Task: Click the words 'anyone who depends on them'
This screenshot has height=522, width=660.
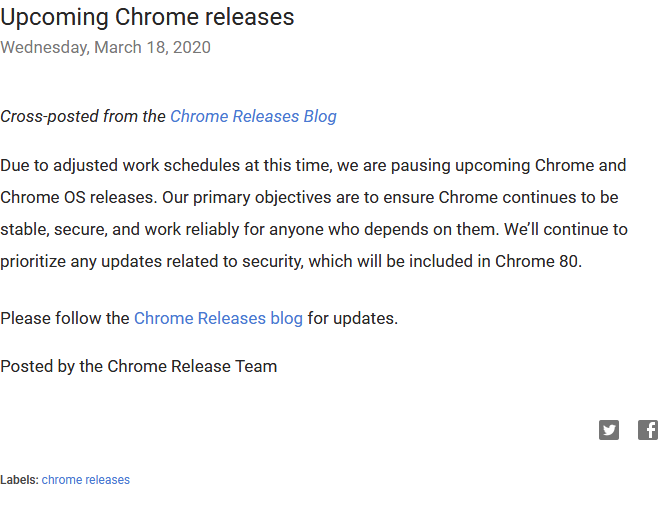Action: (x=393, y=229)
